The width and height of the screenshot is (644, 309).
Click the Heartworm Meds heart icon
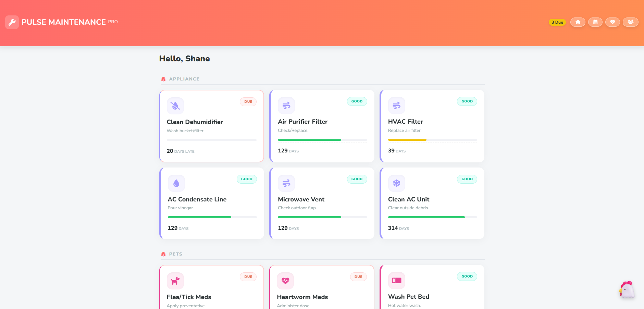285,281
